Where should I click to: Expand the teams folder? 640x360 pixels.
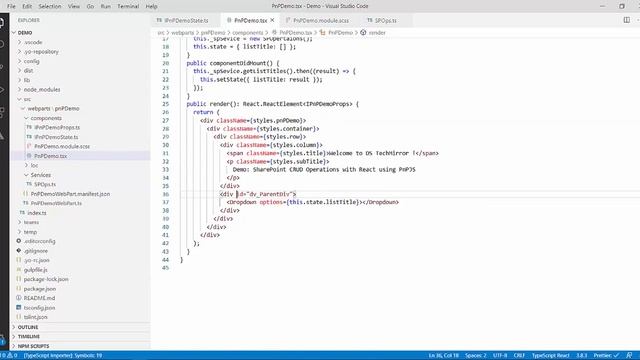(31, 222)
